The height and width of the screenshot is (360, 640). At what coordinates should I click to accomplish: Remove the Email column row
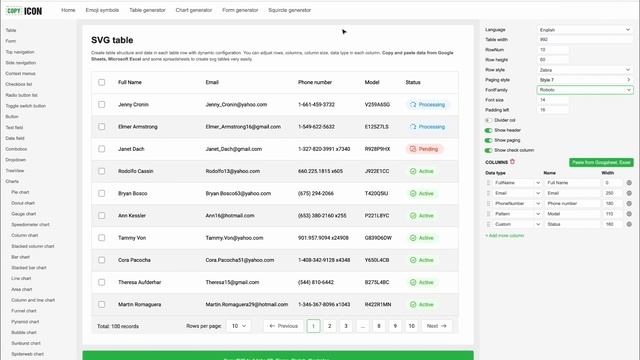click(629, 193)
